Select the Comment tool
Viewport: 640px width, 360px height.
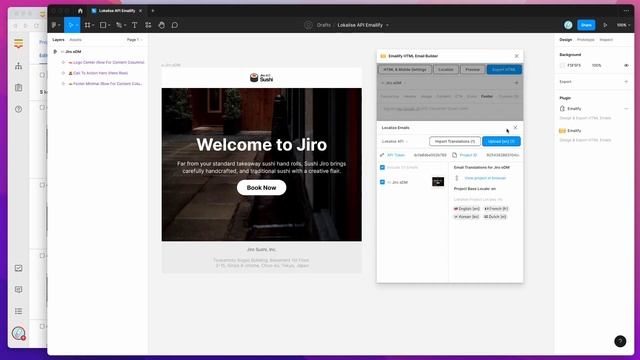point(175,25)
